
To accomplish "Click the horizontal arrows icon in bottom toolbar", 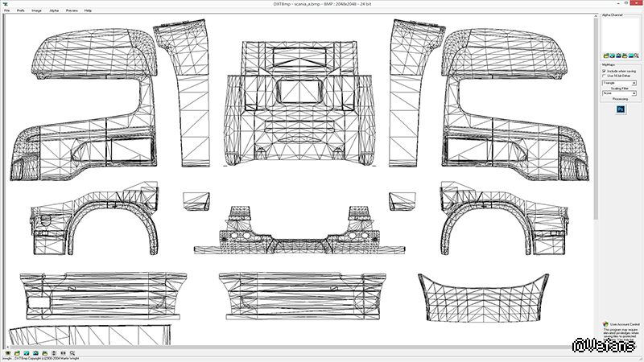I will click(x=63, y=353).
